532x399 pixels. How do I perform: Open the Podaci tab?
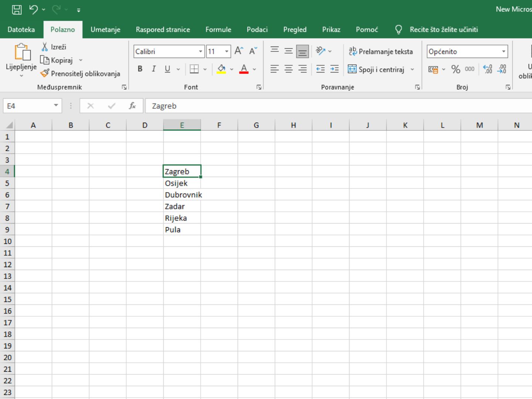click(x=257, y=30)
